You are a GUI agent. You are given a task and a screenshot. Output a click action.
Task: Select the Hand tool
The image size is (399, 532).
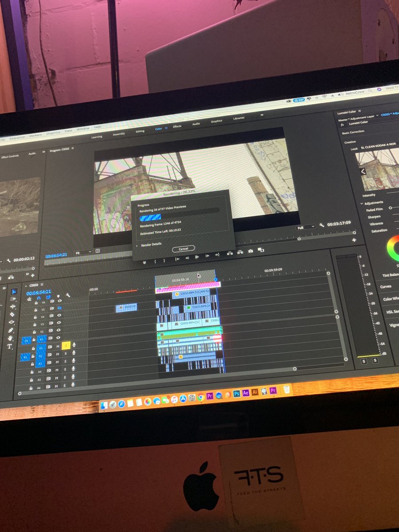(x=10, y=338)
